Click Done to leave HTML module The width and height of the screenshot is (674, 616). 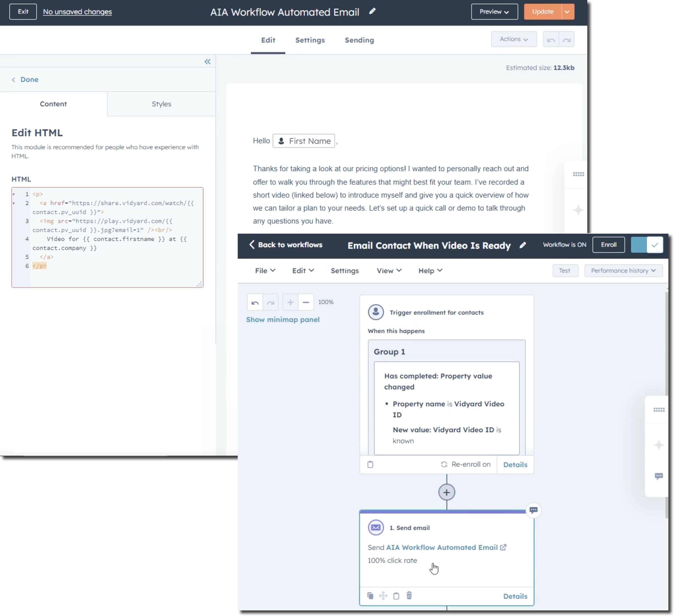click(25, 79)
